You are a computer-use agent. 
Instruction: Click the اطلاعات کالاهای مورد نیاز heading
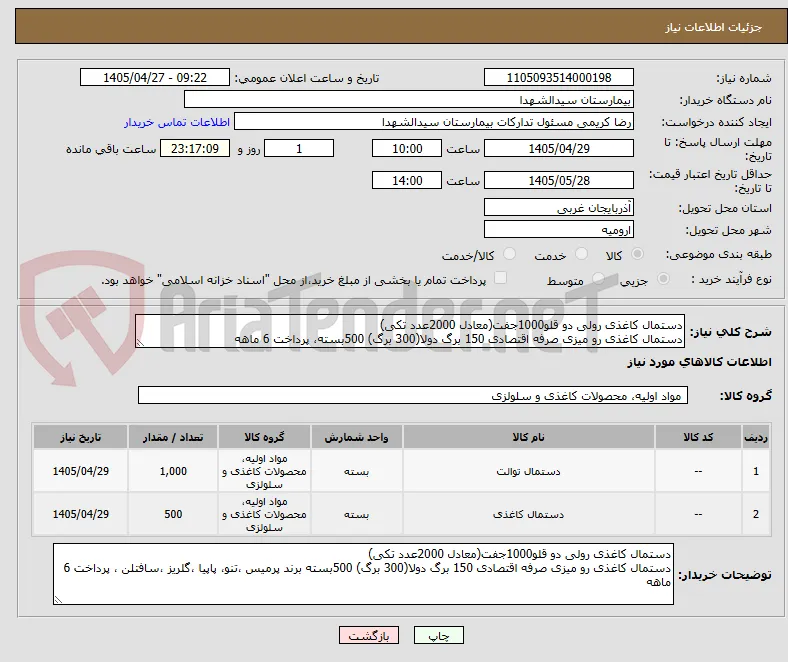[699, 362]
